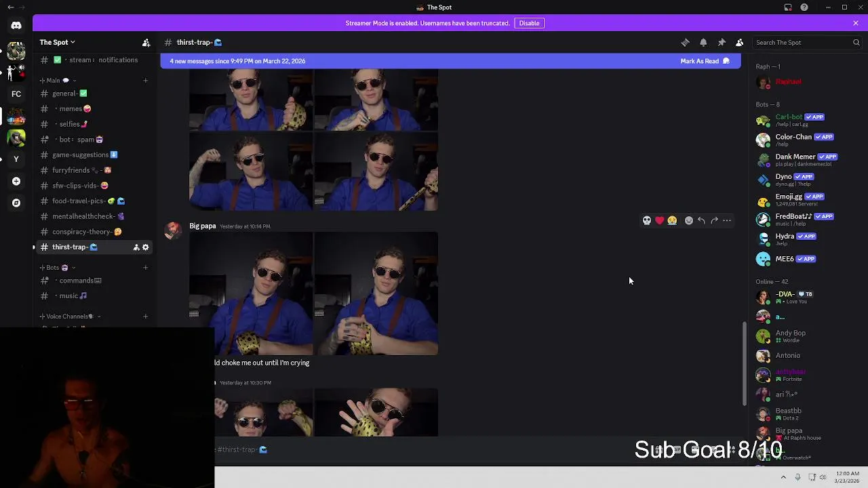
Task: View Big papa's left image attachment
Action: (x=251, y=293)
